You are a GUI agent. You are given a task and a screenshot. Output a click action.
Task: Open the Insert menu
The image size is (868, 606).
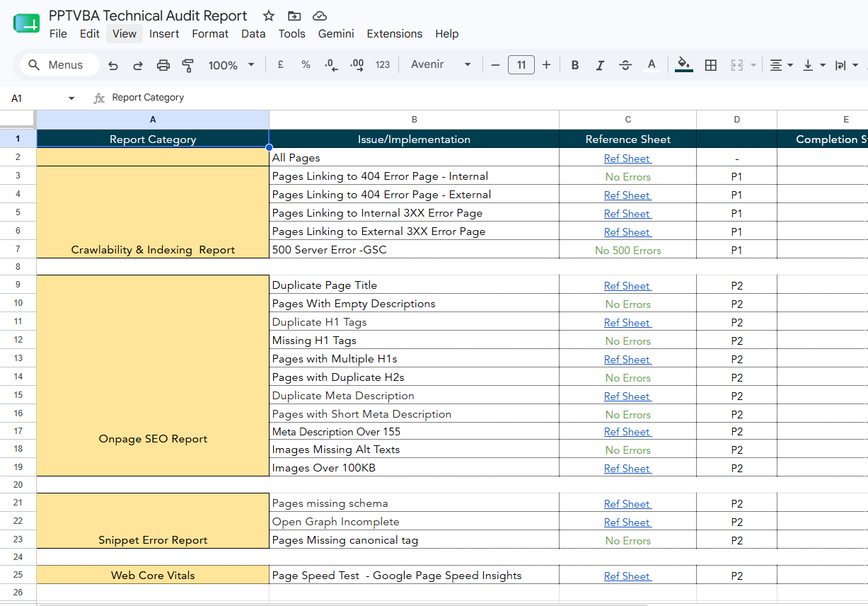click(164, 33)
